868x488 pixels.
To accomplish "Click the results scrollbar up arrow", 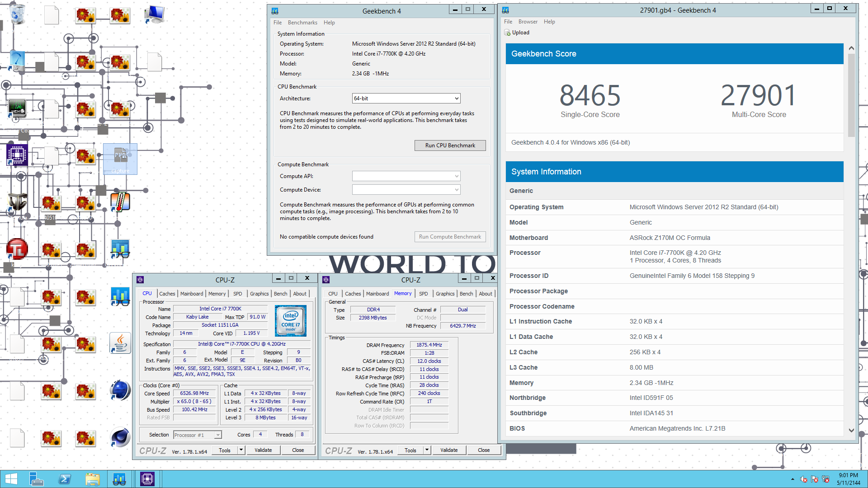I will point(851,48).
